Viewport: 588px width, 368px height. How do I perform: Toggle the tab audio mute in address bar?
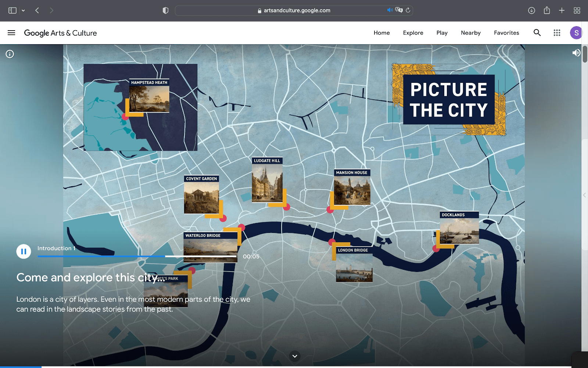pos(390,10)
